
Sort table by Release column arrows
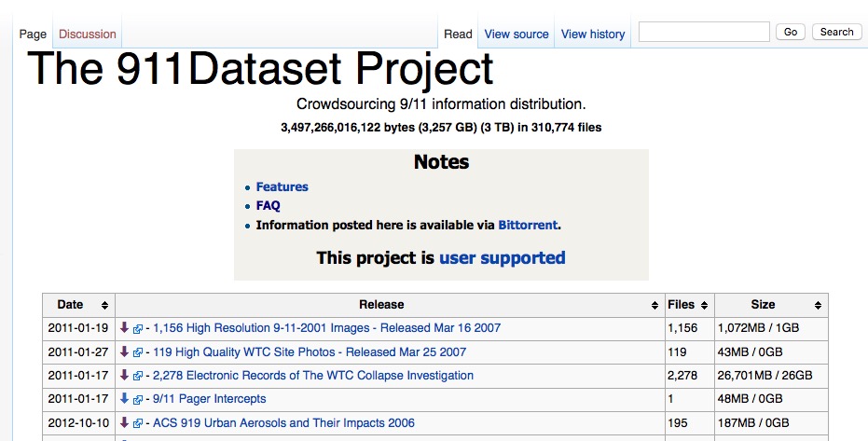[654, 305]
